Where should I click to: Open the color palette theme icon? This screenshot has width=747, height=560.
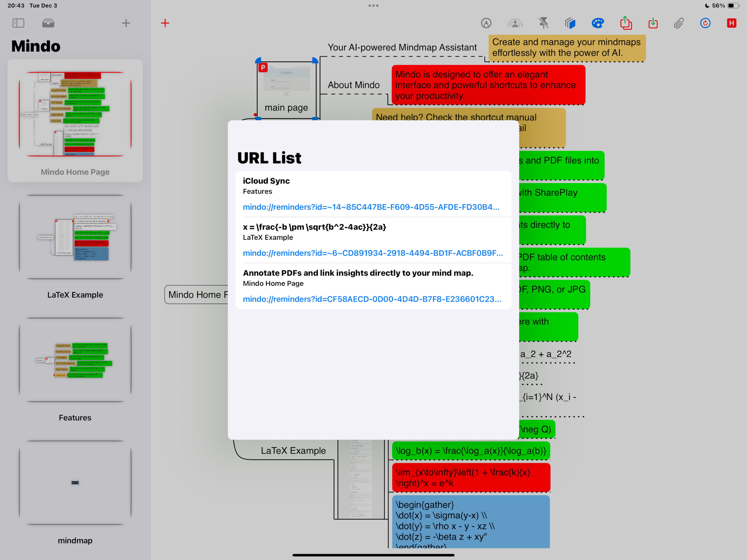[x=597, y=23]
